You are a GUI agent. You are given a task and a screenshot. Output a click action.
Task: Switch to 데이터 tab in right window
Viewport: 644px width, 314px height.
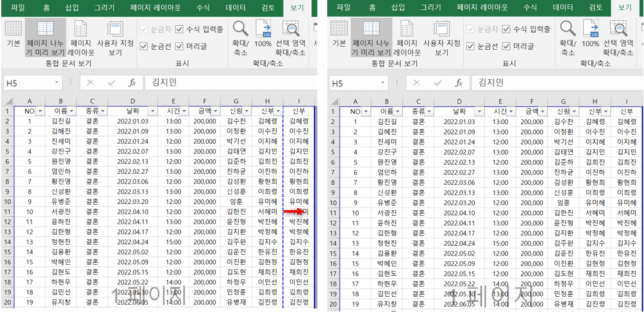pos(563,7)
